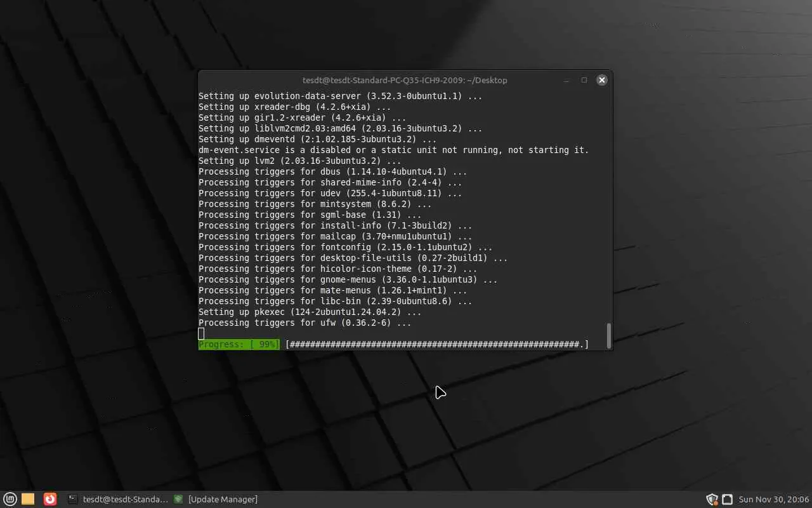This screenshot has width=812, height=508.
Task: Click 'Processing triggers for install-info' line
Action: (x=335, y=225)
